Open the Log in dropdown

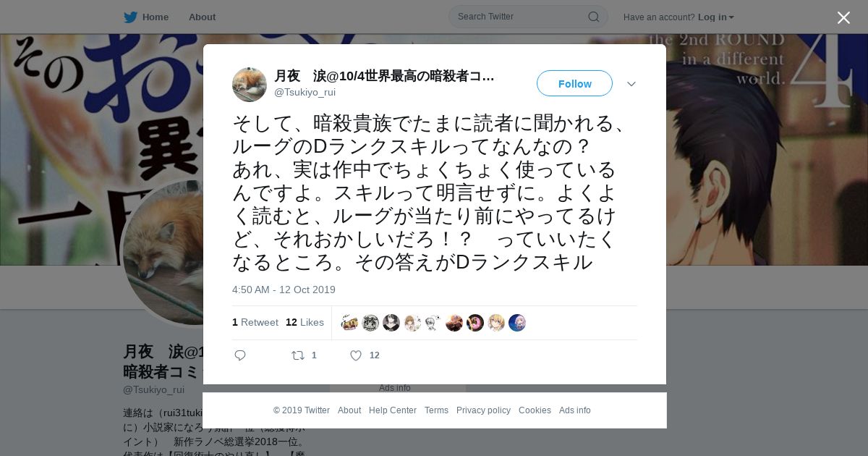[716, 17]
